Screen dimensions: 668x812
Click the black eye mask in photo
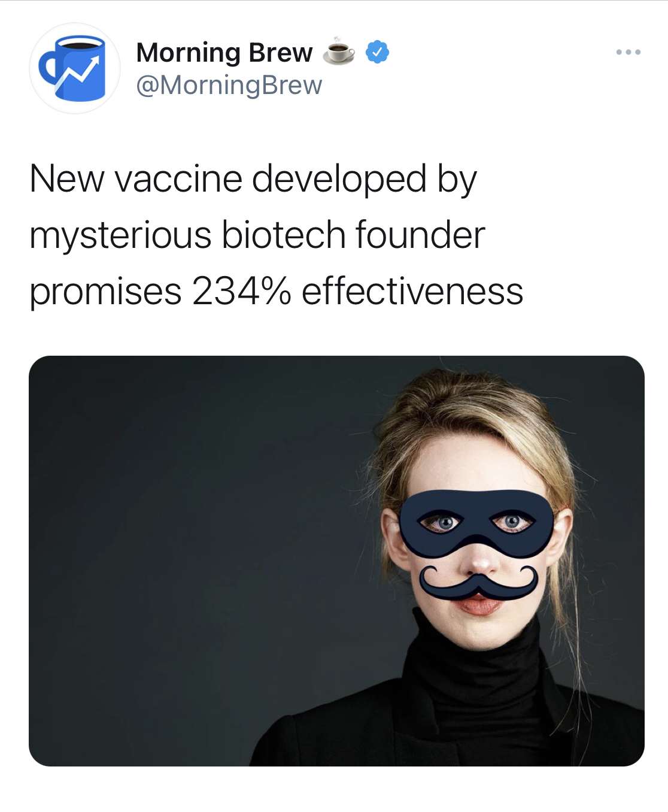[x=476, y=522]
